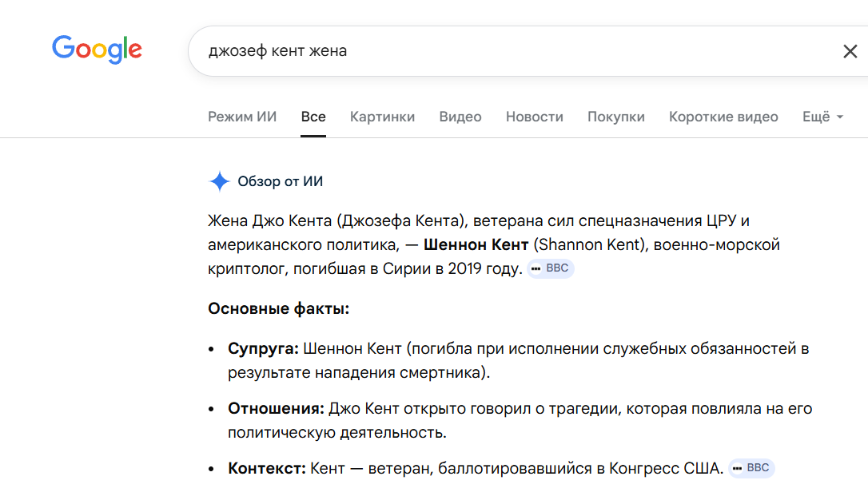The height and width of the screenshot is (500, 868).
Task: Expand the 'Ещё' dropdown menu
Action: pyautogui.click(x=822, y=117)
